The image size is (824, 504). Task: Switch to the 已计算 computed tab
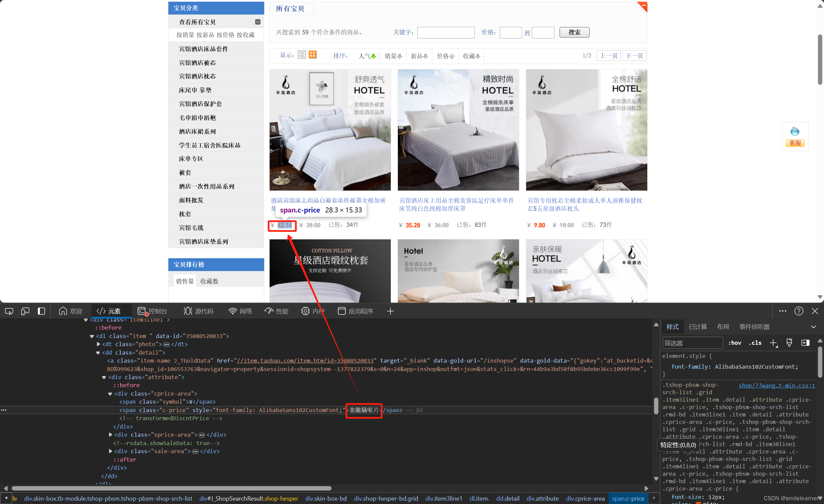tap(697, 327)
